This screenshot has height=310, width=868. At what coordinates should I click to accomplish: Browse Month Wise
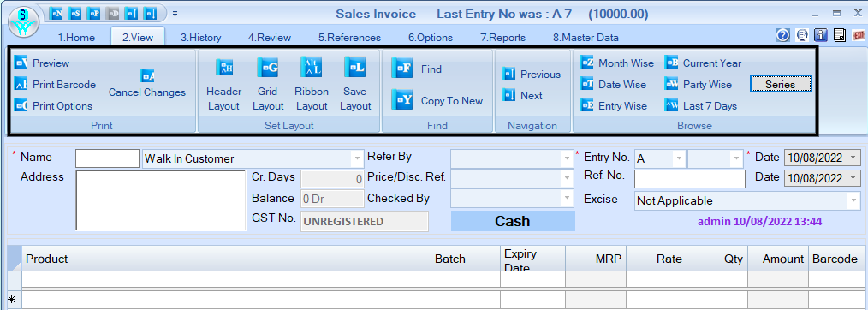coord(616,63)
